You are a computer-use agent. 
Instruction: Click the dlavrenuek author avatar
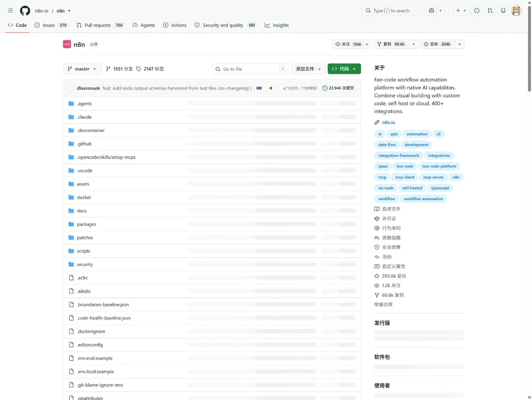tap(71, 88)
